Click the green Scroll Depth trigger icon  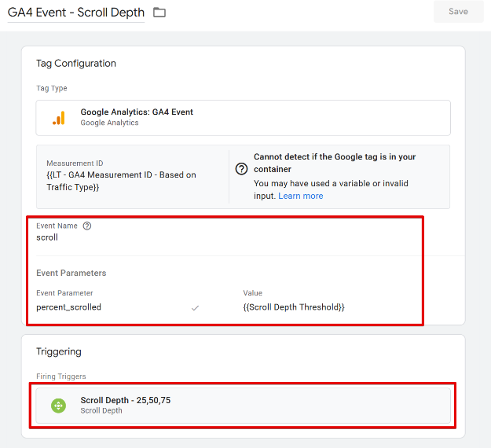click(x=58, y=406)
